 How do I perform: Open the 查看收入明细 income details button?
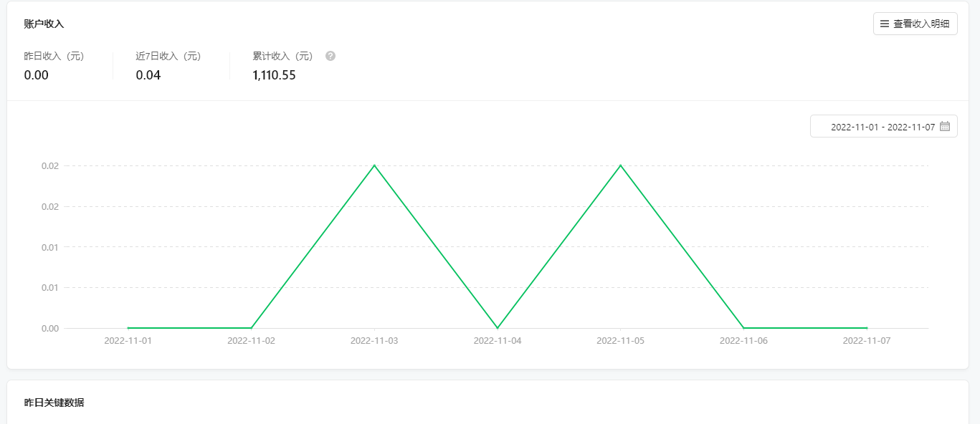coord(915,24)
